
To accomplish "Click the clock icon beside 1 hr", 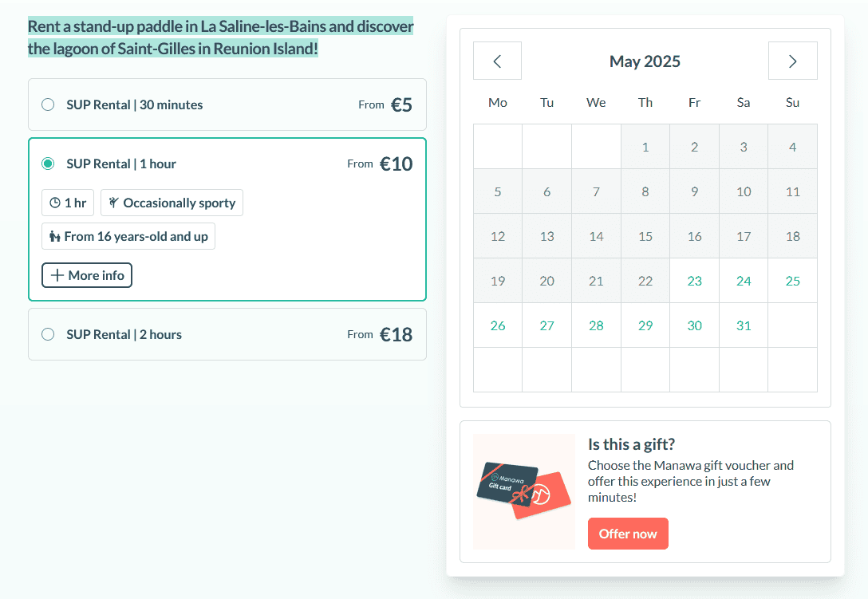I will coord(55,203).
